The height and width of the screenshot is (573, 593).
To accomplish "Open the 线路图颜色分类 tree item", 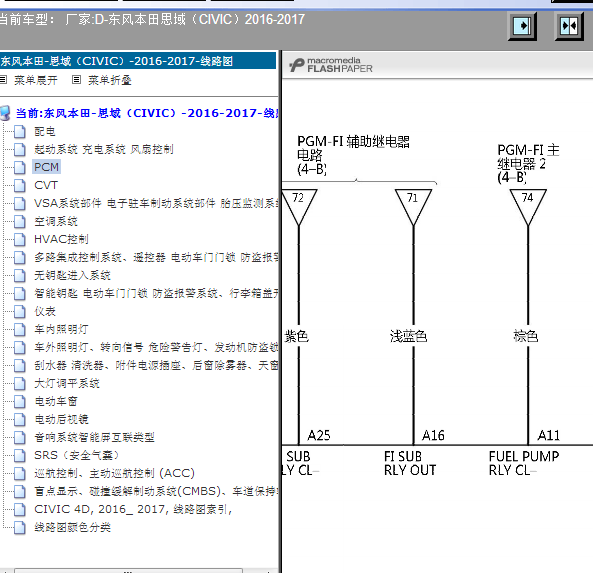I will click(72, 527).
